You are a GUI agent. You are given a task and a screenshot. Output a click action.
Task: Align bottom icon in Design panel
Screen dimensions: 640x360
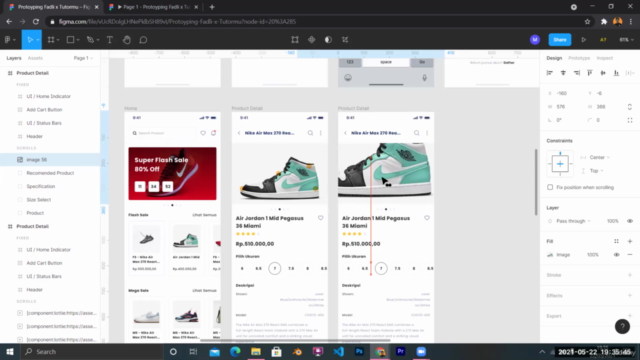coord(616,73)
